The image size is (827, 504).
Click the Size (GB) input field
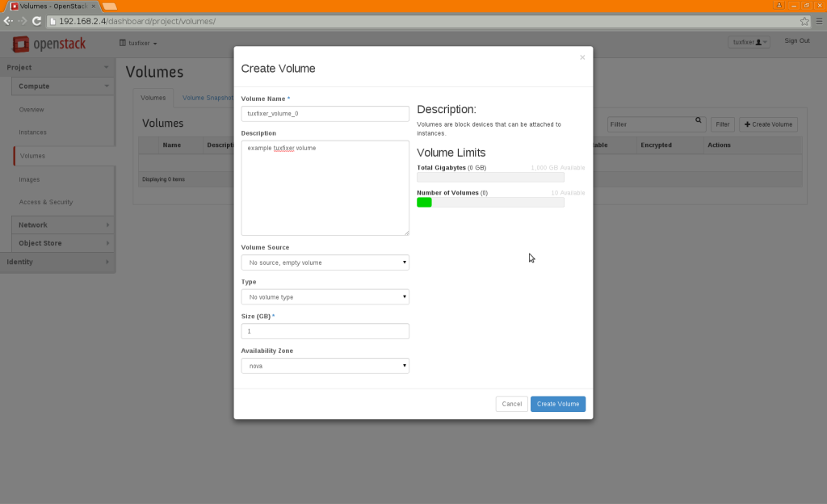coord(325,331)
